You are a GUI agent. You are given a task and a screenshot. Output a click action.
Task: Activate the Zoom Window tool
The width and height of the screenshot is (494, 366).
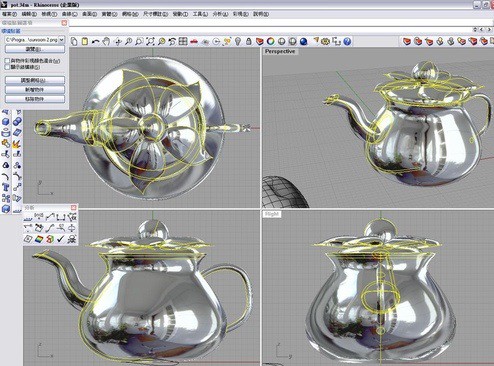click(139, 41)
